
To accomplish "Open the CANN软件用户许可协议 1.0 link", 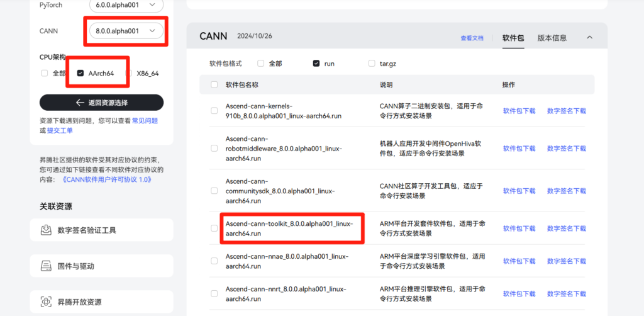I will (107, 179).
